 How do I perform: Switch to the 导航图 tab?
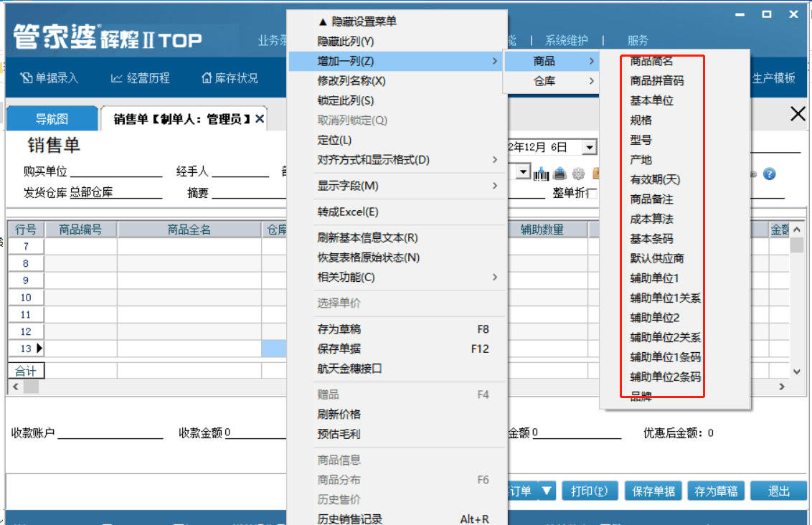pos(52,119)
